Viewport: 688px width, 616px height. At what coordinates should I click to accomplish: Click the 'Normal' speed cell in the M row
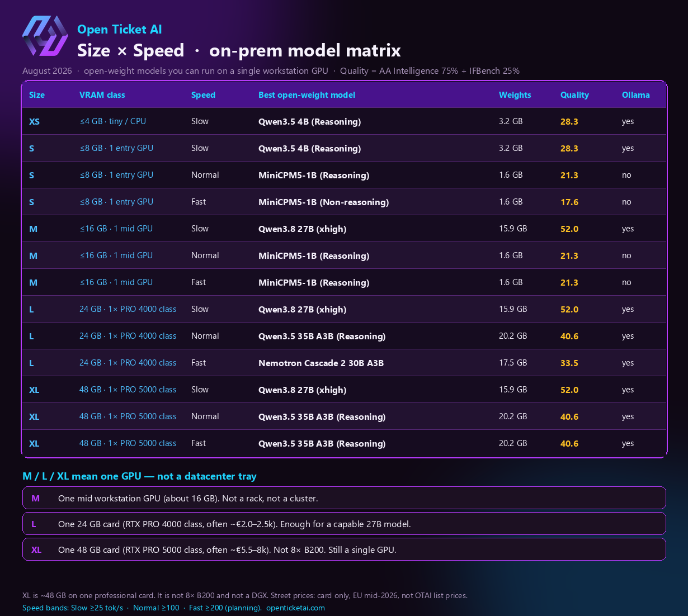coord(205,255)
